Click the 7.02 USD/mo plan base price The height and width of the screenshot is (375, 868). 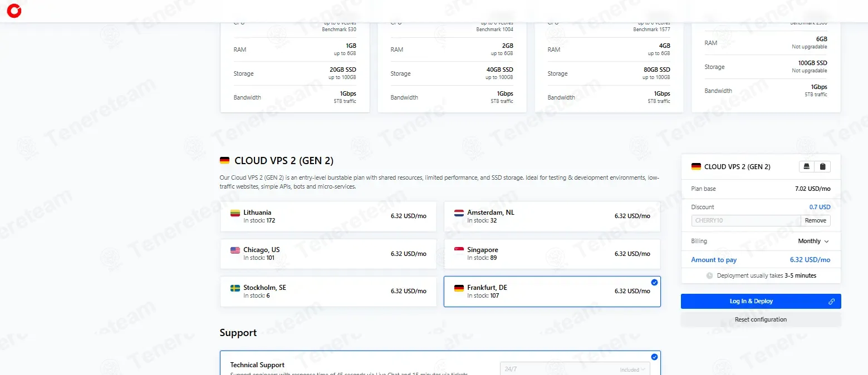813,189
